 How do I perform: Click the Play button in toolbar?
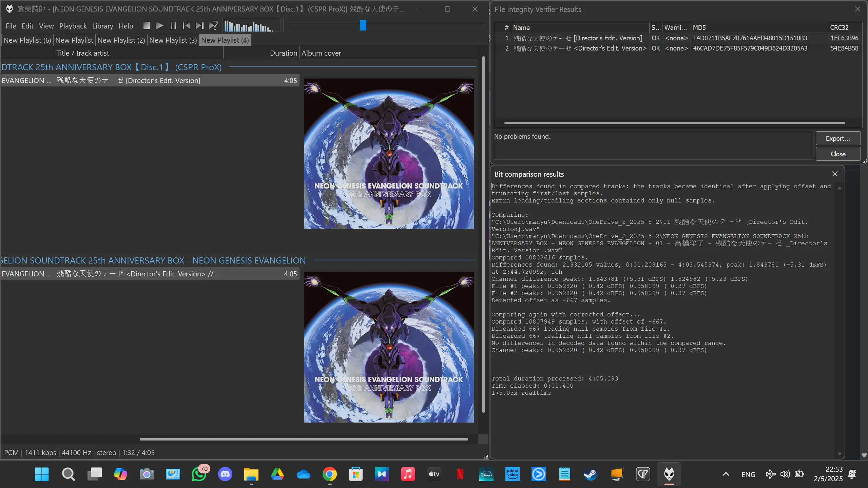pos(160,25)
